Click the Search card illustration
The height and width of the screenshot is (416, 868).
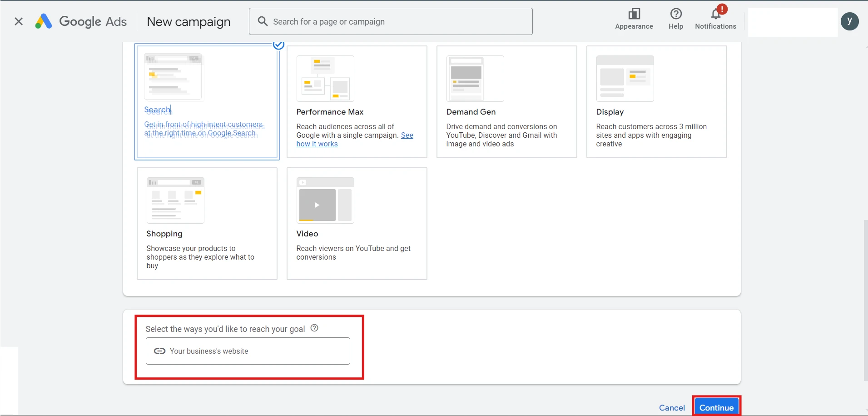tap(173, 76)
